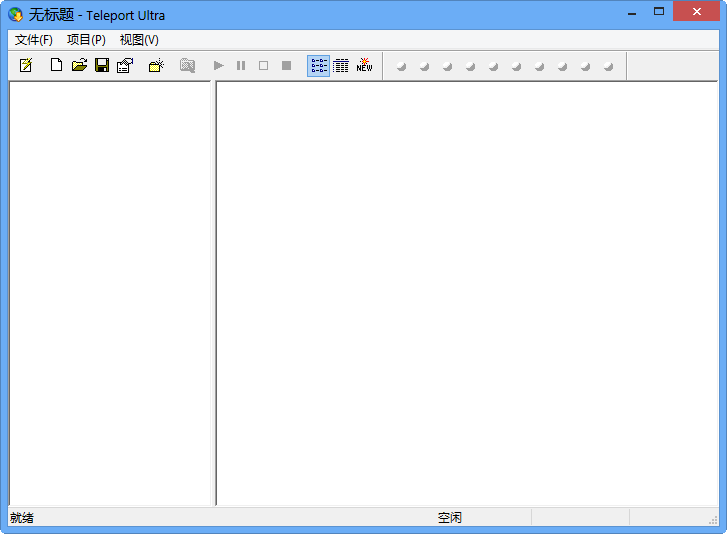The height and width of the screenshot is (534, 727).
Task: Start the project with Play button
Action: (x=218, y=65)
